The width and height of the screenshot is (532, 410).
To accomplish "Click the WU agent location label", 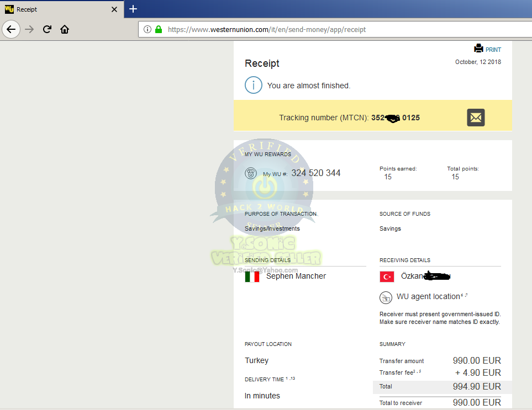I will coord(428,296).
